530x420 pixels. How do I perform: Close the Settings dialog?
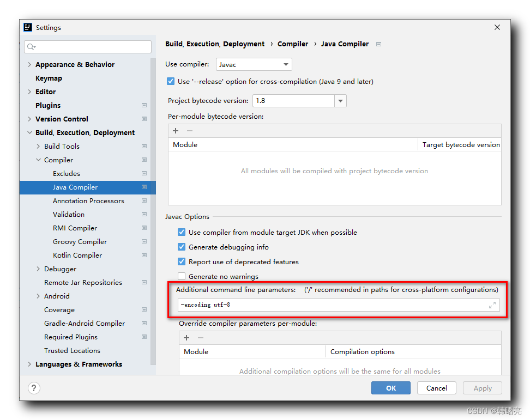coord(497,27)
